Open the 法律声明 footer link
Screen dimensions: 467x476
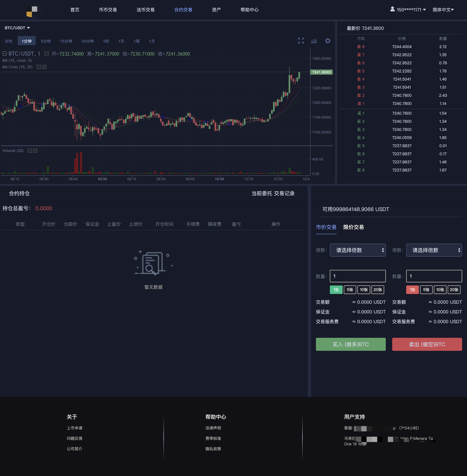pyautogui.click(x=213, y=428)
